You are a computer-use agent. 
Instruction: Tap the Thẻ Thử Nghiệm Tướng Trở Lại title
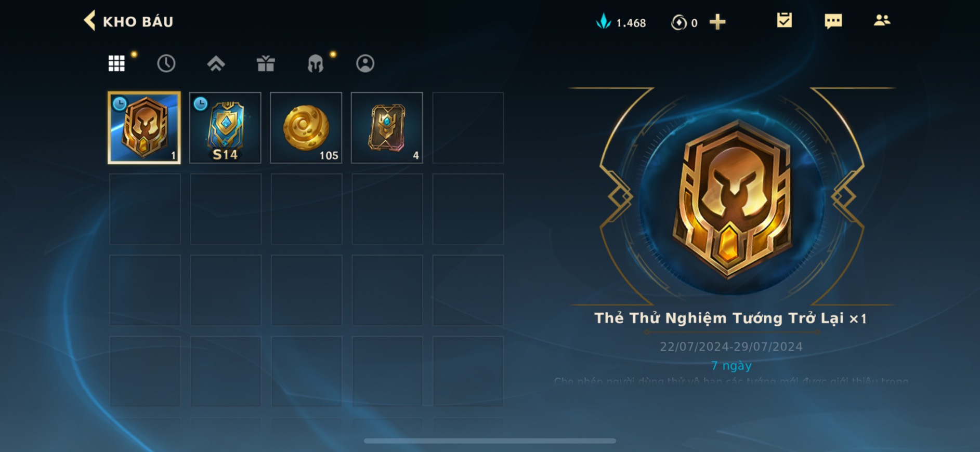(x=730, y=318)
